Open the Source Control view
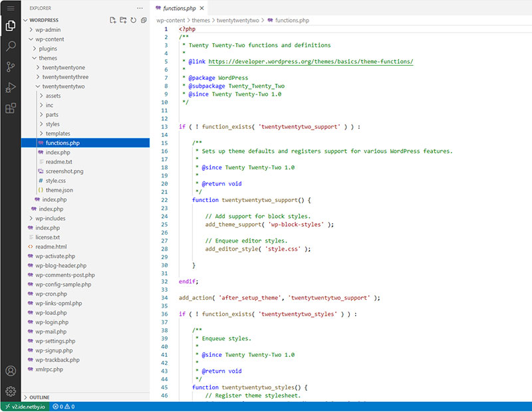532x412 pixels. [11, 67]
